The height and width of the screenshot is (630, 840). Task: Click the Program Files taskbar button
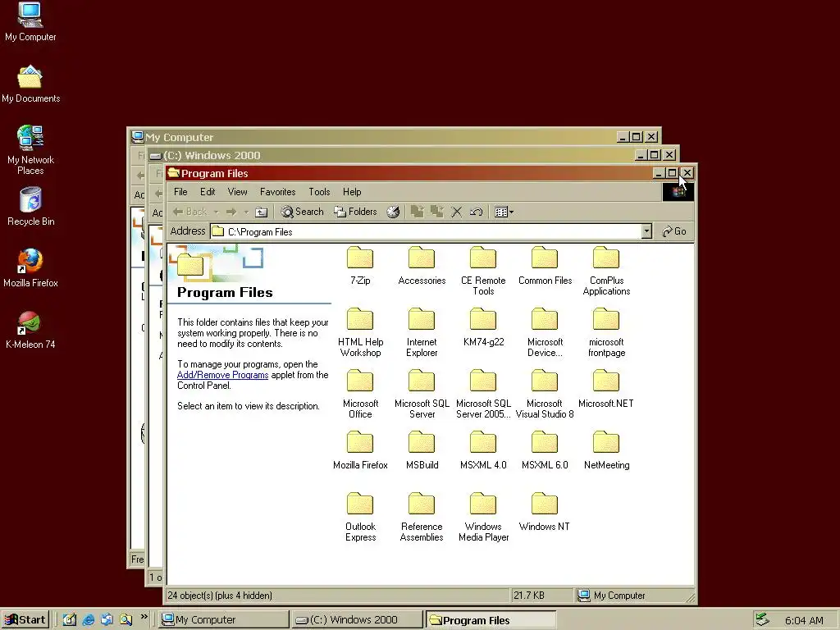pyautogui.click(x=491, y=620)
